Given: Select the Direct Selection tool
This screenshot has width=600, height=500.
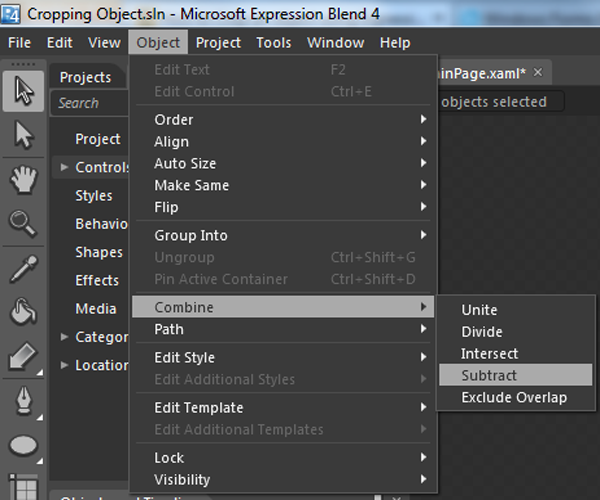Looking at the screenshot, I should [23, 135].
